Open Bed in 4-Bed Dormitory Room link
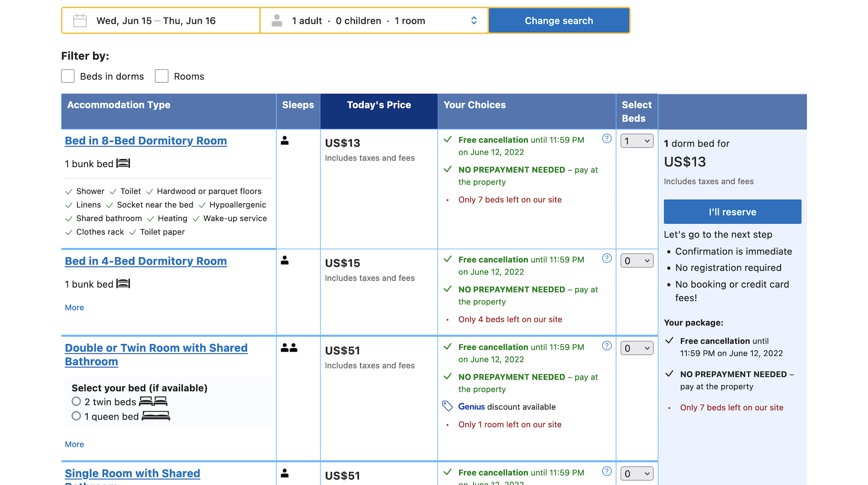 tap(146, 261)
